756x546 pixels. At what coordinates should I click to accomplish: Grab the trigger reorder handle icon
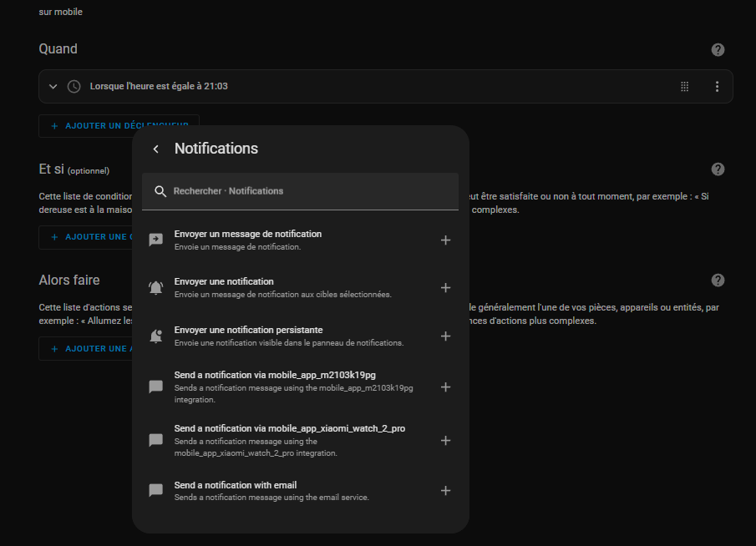[684, 86]
